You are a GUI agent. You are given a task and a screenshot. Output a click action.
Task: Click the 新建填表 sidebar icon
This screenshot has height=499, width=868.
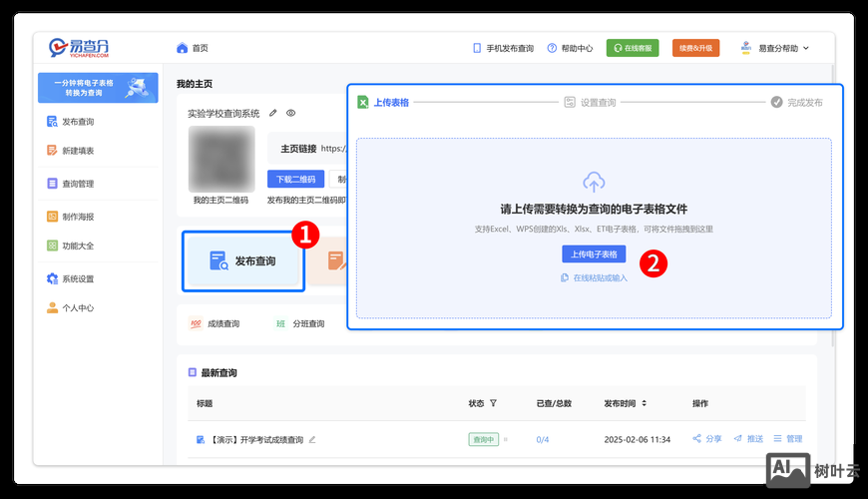(52, 151)
